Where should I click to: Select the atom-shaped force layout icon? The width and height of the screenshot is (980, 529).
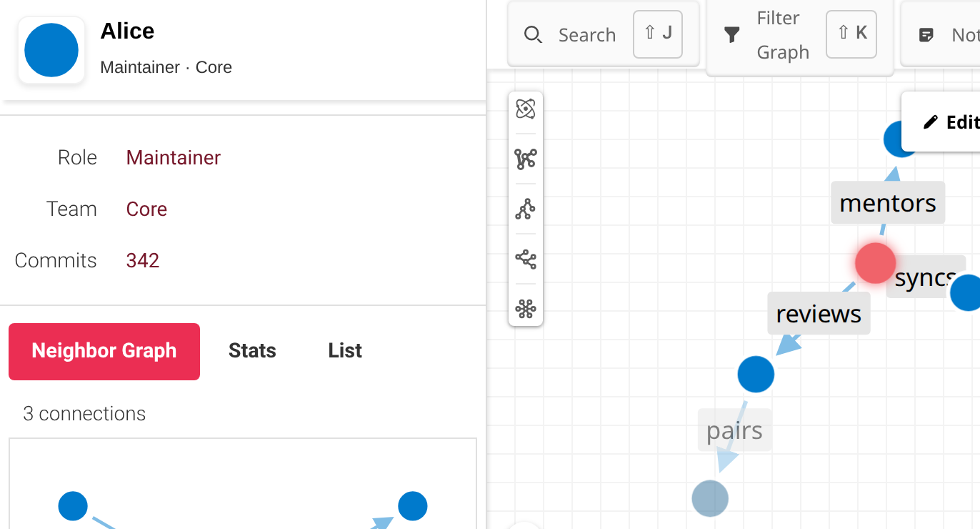(526, 109)
